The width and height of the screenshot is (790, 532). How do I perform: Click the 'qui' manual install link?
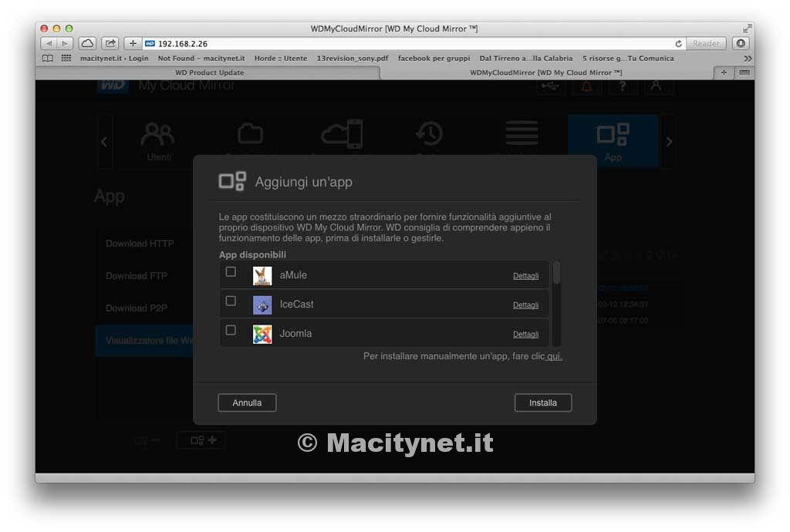554,356
